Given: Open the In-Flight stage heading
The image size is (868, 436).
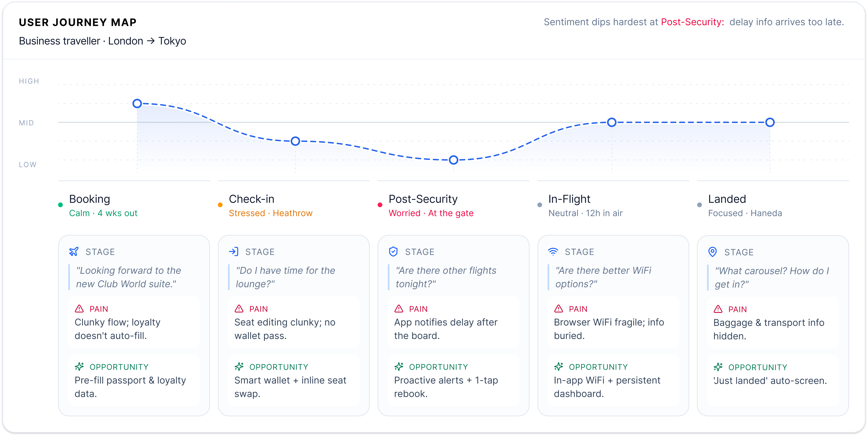Looking at the screenshot, I should tap(569, 199).
